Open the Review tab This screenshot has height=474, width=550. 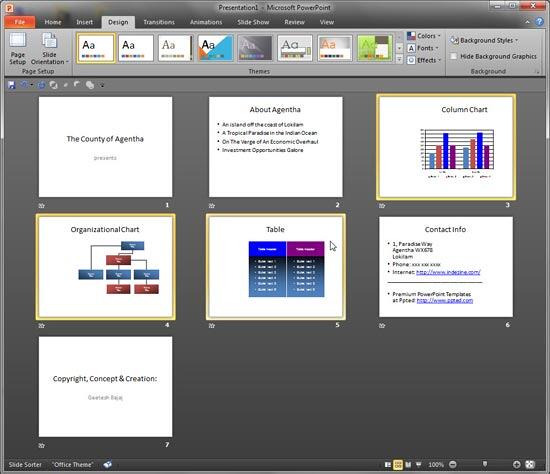coord(294,22)
